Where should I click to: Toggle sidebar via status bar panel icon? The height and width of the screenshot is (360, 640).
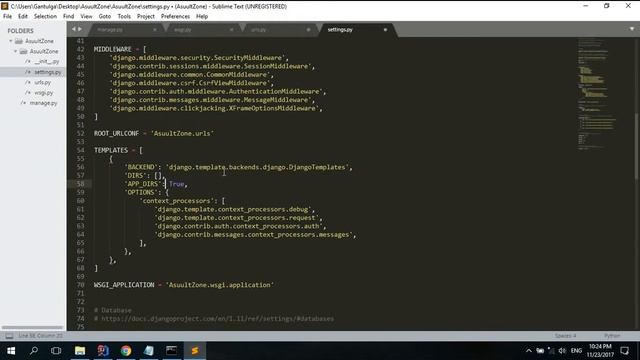coord(9,336)
